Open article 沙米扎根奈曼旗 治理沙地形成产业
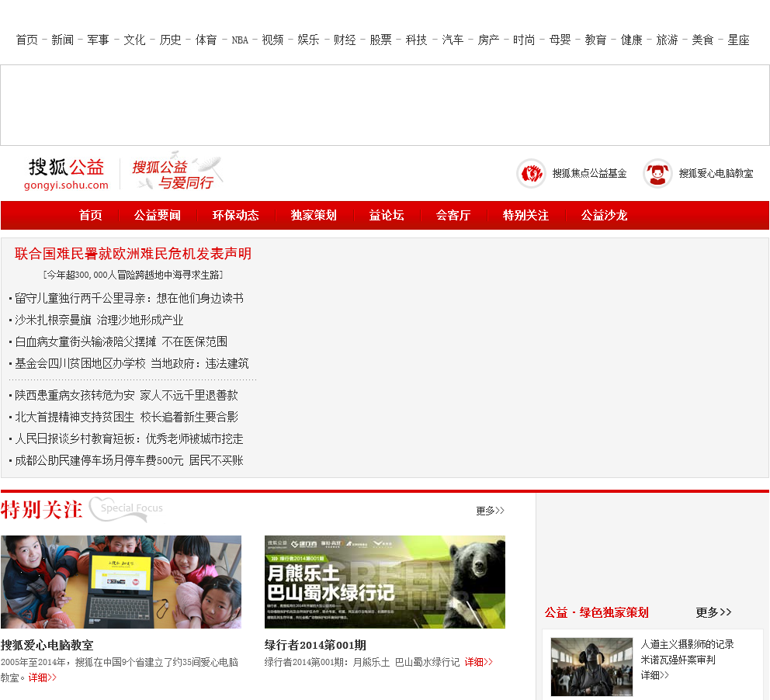Screen dimensions: 770x700 (99, 320)
